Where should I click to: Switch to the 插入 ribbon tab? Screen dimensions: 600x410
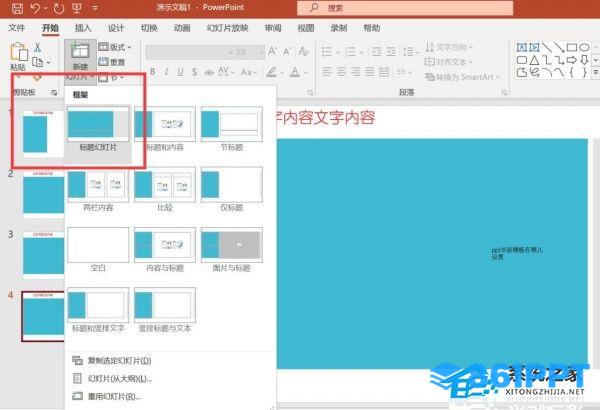click(x=83, y=28)
